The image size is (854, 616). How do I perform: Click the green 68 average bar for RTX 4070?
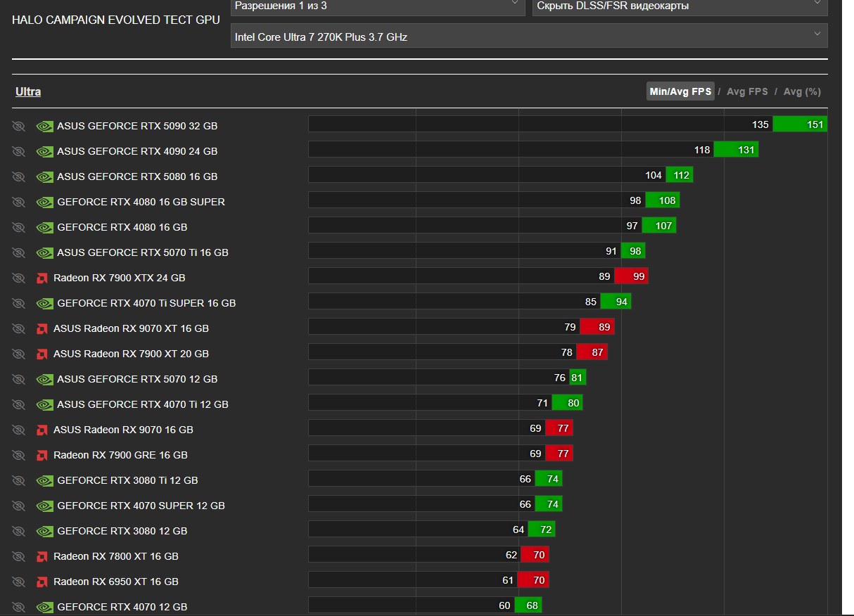[x=528, y=605]
